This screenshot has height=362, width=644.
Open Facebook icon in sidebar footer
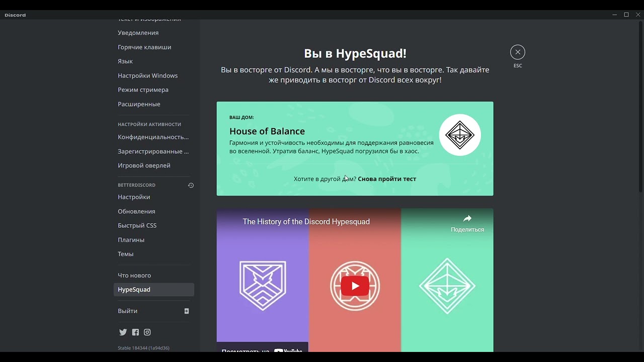pos(135,332)
